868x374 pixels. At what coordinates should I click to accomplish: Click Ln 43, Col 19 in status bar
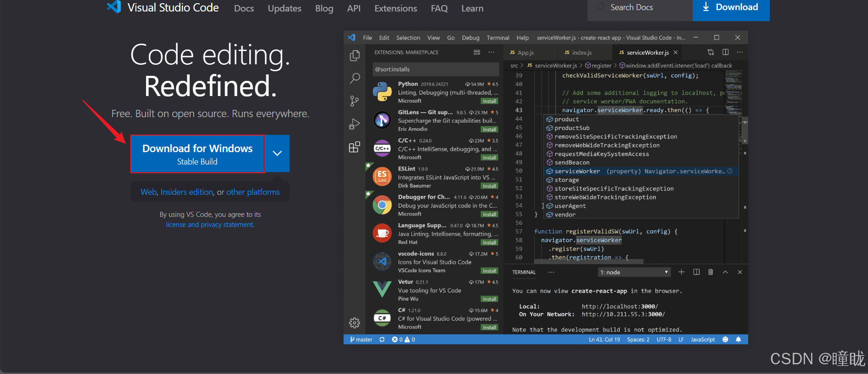[x=604, y=340]
